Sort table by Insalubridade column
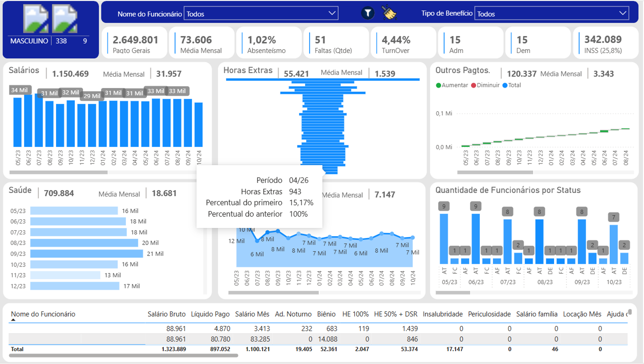The width and height of the screenshot is (644, 364). (x=443, y=314)
